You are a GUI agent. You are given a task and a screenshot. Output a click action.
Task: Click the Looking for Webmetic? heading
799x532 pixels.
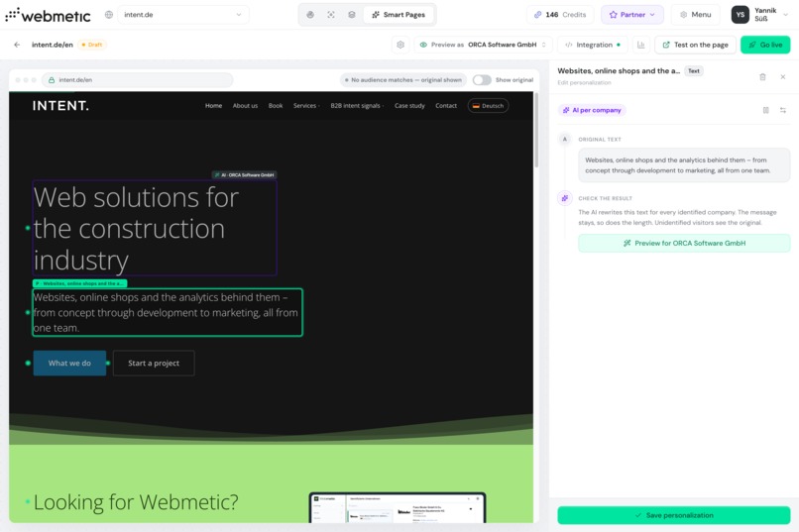(136, 502)
